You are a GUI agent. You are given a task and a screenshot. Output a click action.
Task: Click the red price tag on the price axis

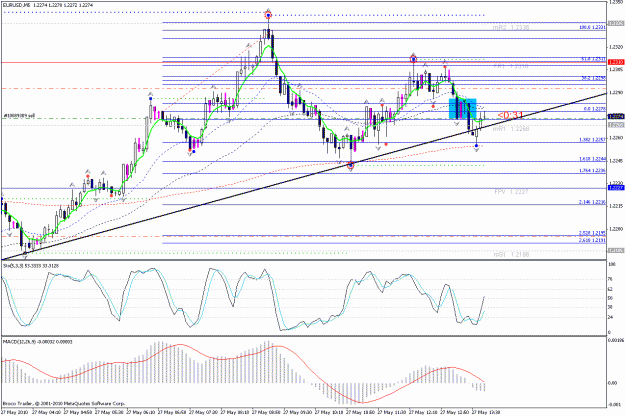coord(616,62)
